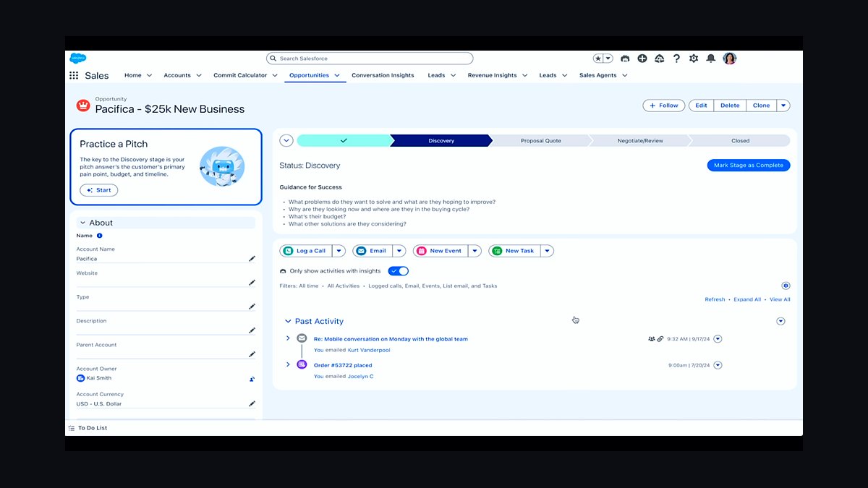Edit the Website field pencil icon
Screen dimensions: 868x488
(x=252, y=282)
